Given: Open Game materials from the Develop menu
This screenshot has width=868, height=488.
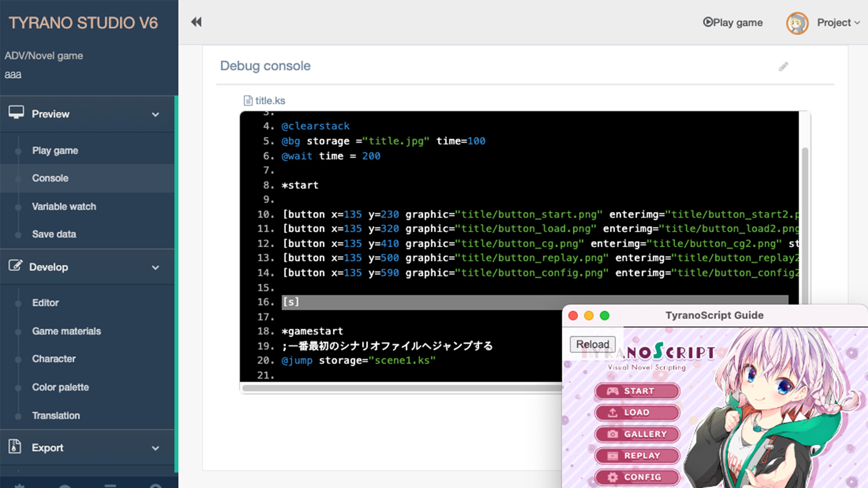Looking at the screenshot, I should click(66, 331).
